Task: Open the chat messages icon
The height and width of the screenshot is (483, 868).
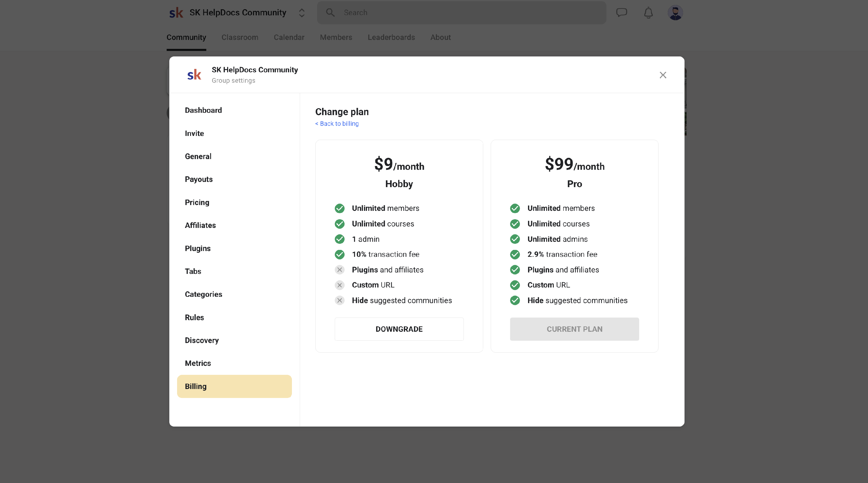Action: click(x=621, y=13)
